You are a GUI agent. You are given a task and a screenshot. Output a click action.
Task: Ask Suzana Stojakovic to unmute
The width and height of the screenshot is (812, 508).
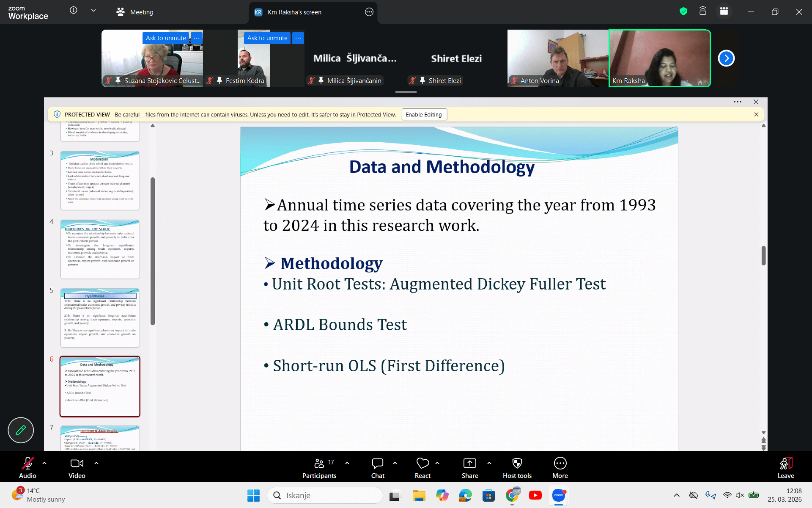coord(166,38)
